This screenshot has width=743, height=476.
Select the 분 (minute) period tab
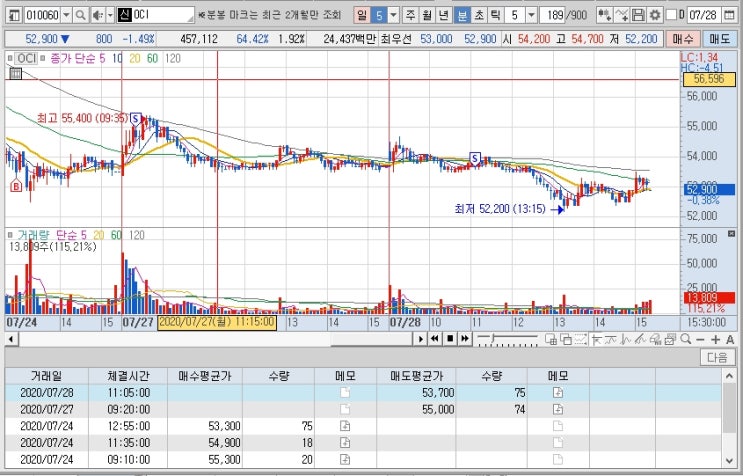pyautogui.click(x=461, y=15)
